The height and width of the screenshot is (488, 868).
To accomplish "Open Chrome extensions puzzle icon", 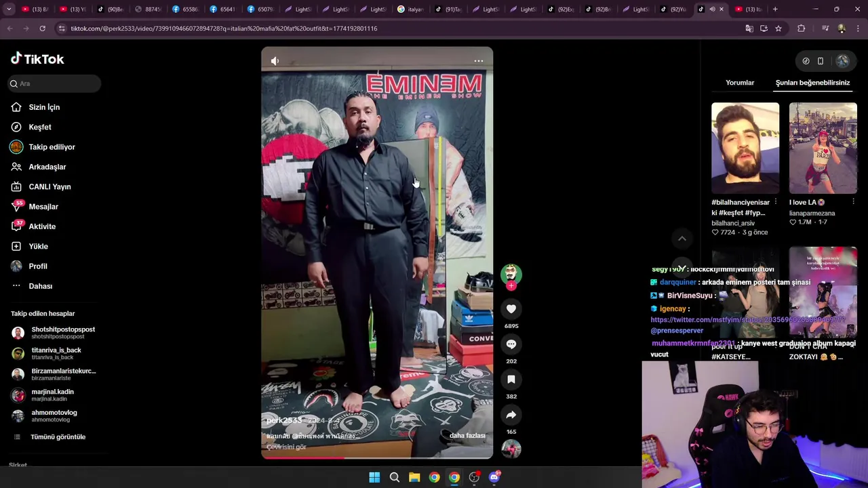I will (x=802, y=28).
